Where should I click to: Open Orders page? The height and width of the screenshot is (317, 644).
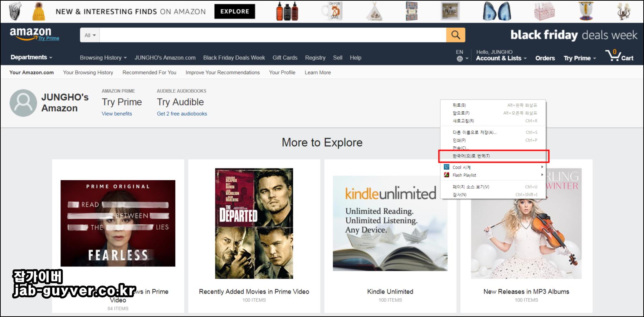(545, 58)
